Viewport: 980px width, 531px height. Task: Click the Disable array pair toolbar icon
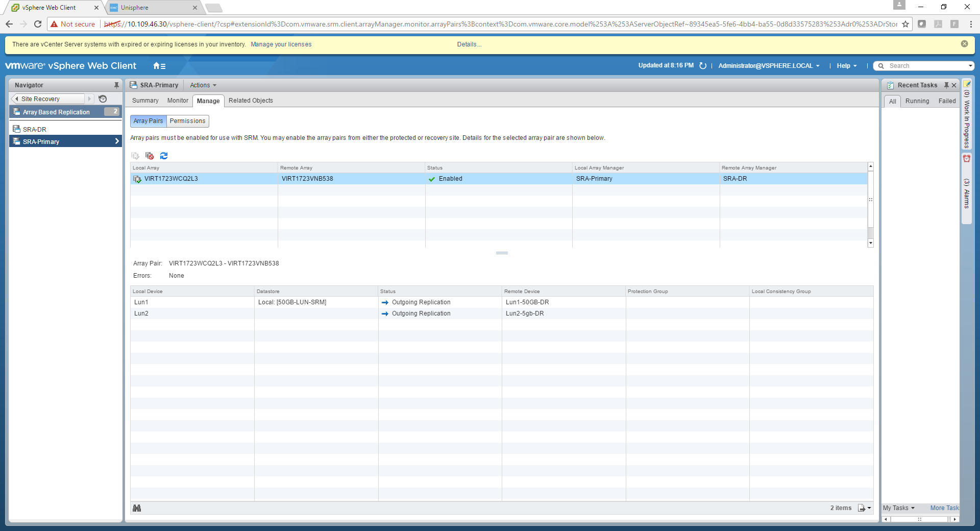[x=150, y=156]
